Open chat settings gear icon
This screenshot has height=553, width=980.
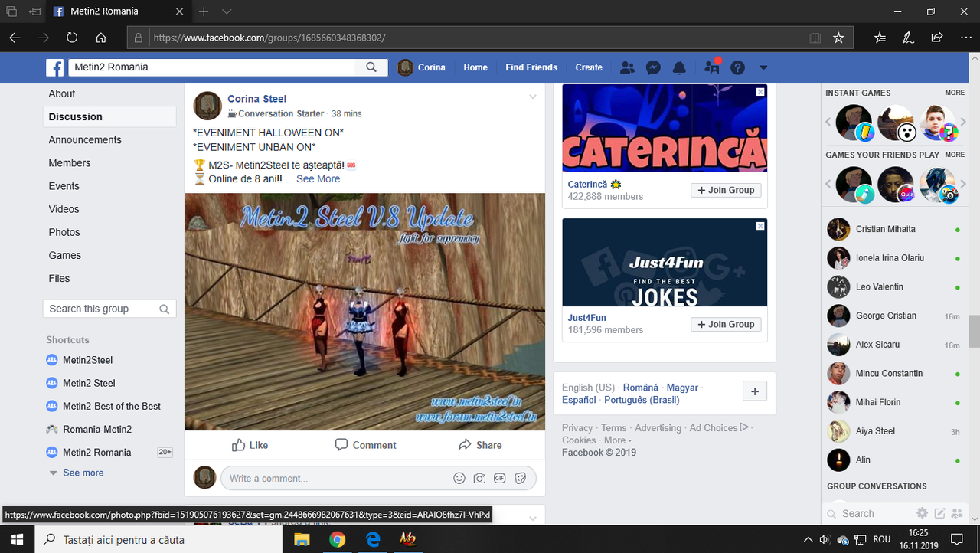(923, 513)
